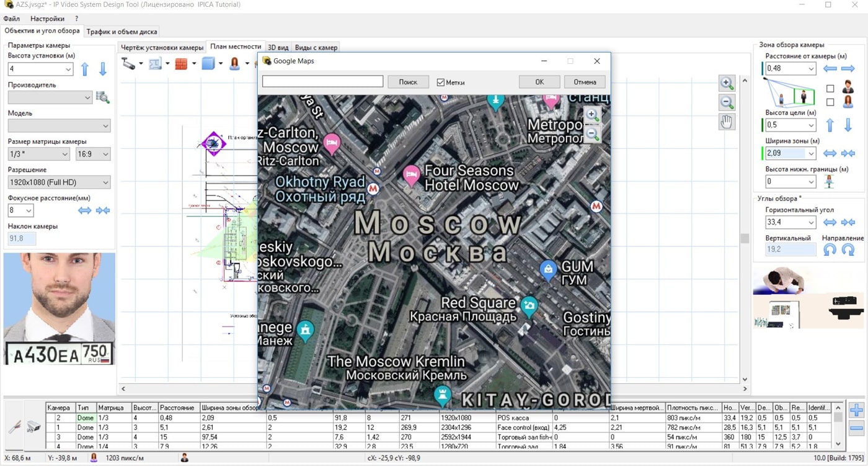This screenshot has width=868, height=466.
Task: Toggle the checkbox beside the woman icon
Action: [830, 102]
